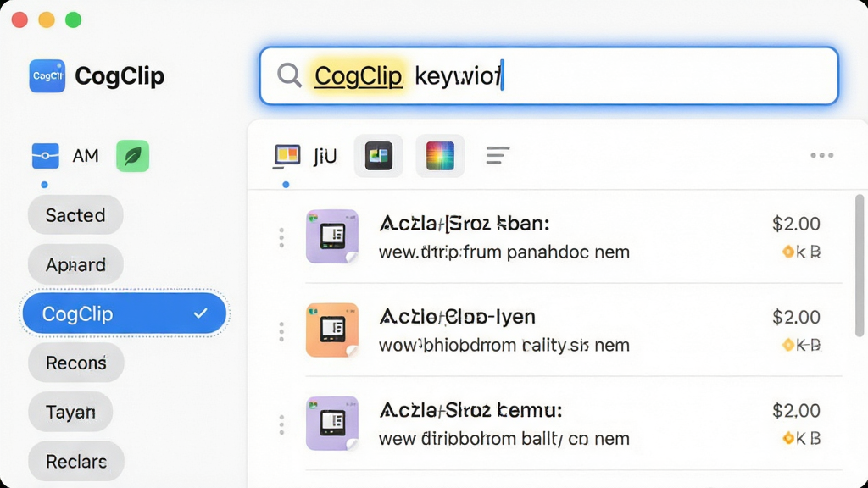Select the dark grid layout icon button

point(379,156)
